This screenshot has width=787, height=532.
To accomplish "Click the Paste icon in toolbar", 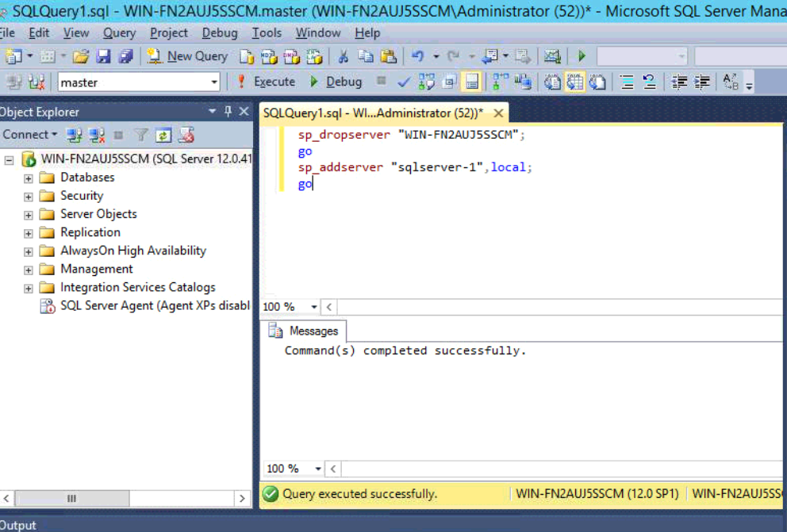I will click(389, 56).
